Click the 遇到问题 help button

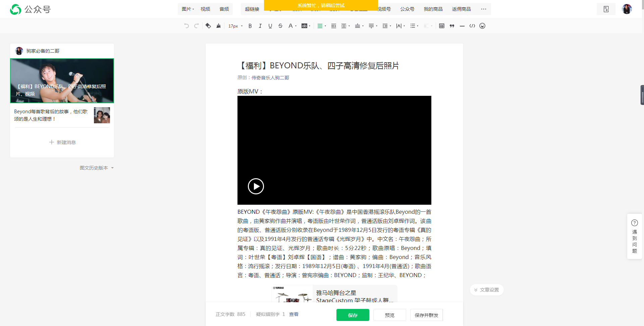coord(635,237)
